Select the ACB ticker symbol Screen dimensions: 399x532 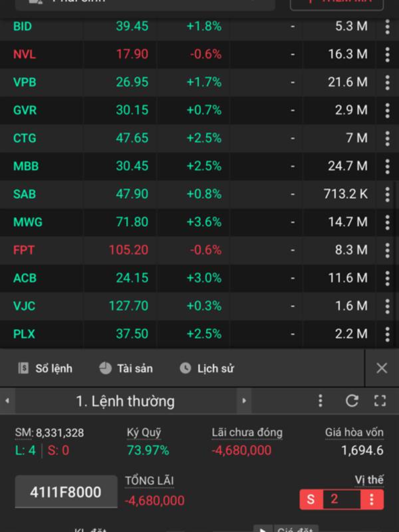point(25,278)
